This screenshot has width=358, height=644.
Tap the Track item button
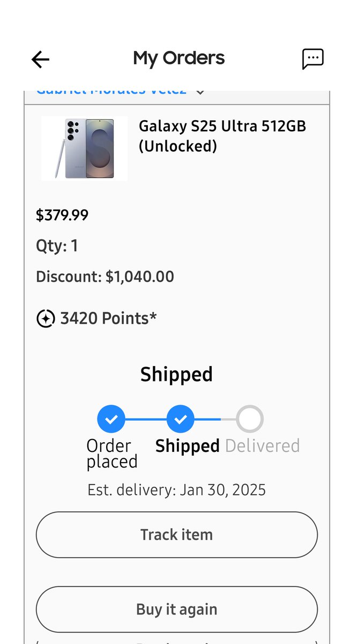pos(177,535)
